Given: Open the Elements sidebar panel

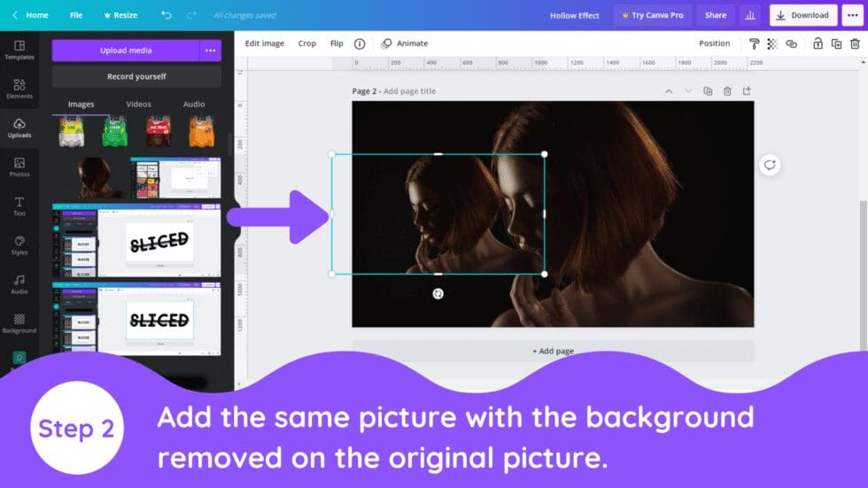Looking at the screenshot, I should 19,89.
